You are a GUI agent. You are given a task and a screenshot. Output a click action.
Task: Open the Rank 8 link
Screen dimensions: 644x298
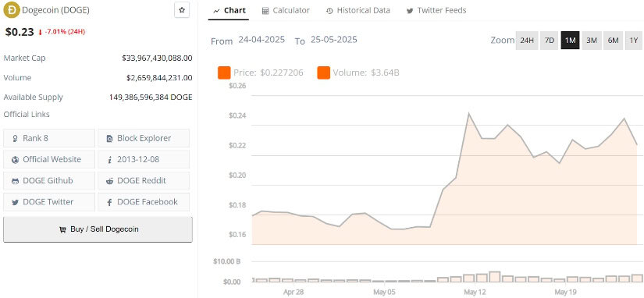[49, 138]
